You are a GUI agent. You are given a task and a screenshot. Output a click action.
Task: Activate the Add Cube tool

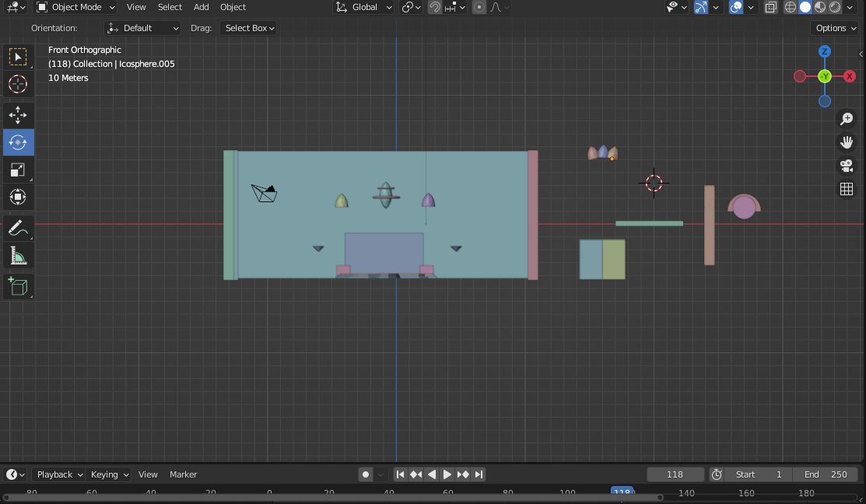point(18,287)
